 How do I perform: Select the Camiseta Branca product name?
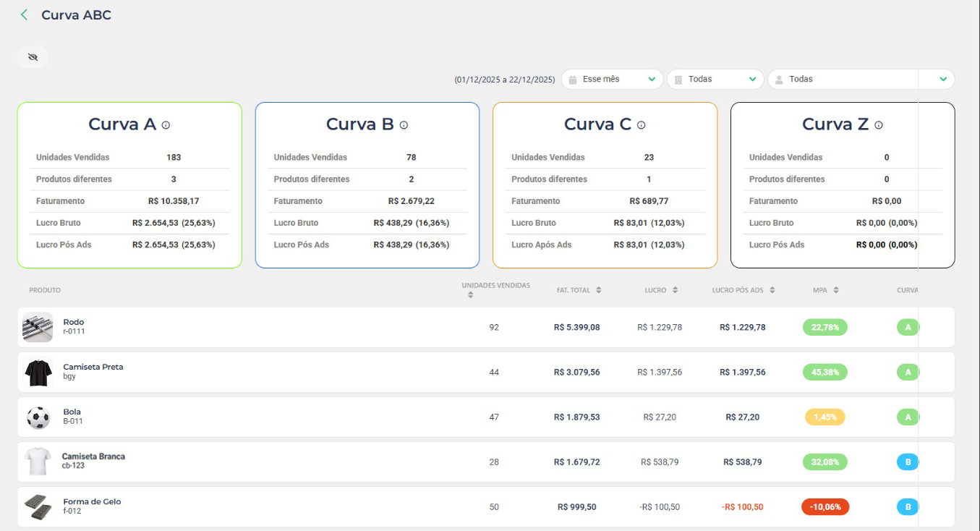(x=93, y=456)
